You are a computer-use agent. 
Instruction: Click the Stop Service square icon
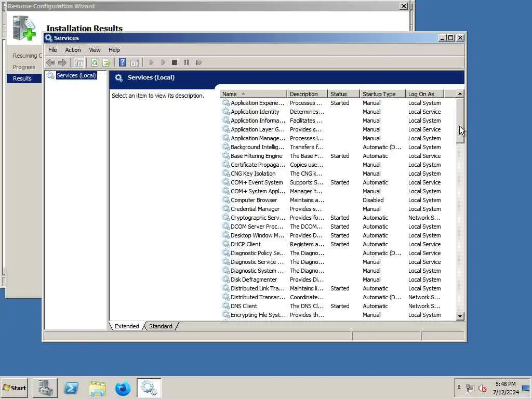(175, 62)
